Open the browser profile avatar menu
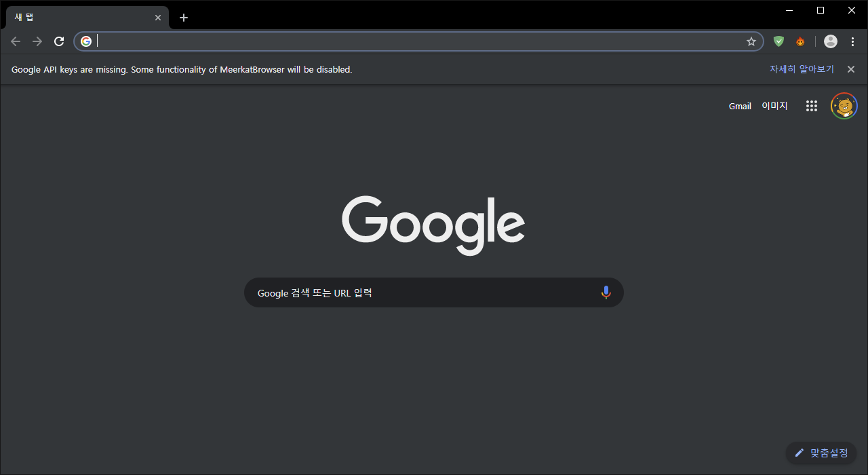 pos(831,41)
